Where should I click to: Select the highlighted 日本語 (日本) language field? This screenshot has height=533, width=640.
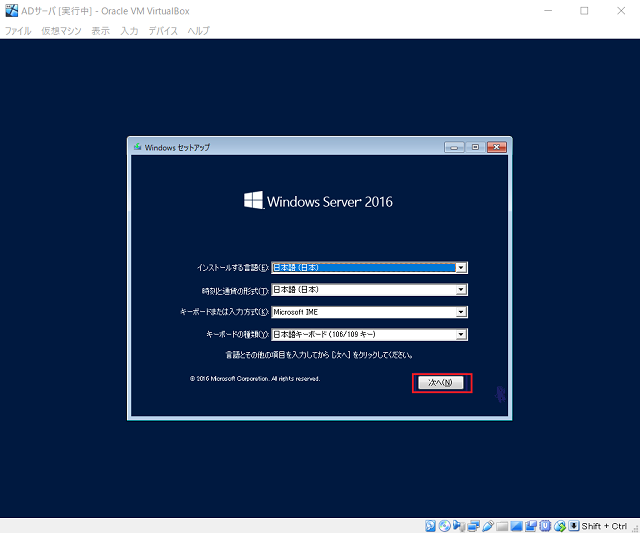tap(369, 268)
